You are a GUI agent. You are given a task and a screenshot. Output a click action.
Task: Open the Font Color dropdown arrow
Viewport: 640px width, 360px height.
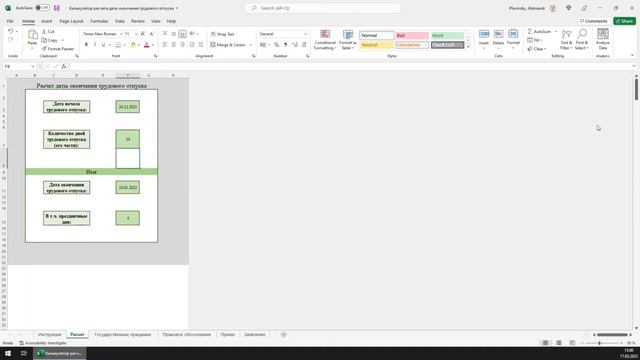click(x=153, y=45)
